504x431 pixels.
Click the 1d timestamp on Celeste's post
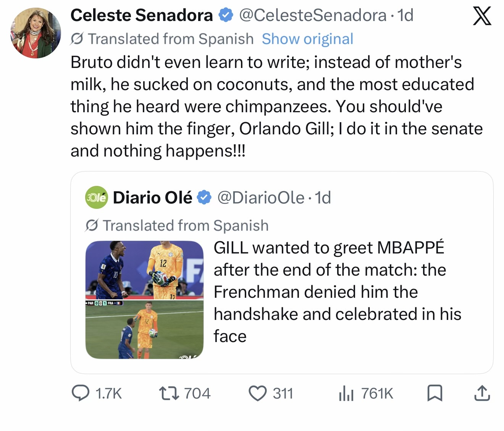(x=405, y=15)
